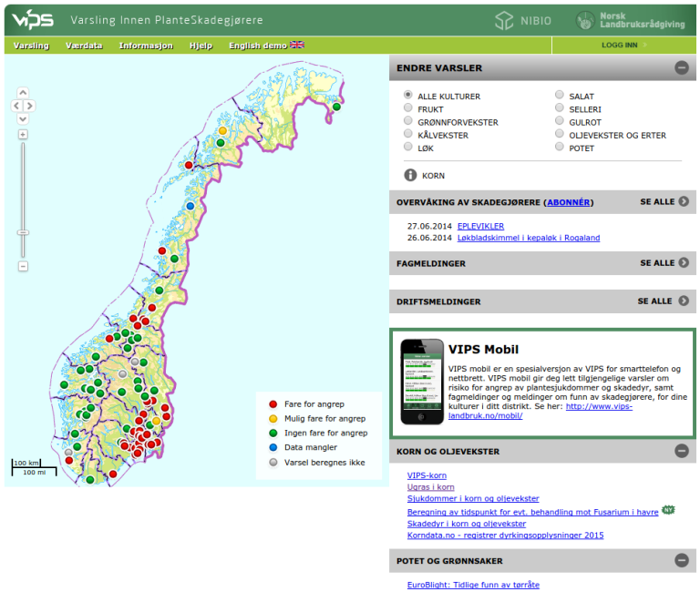Zoom out the map with minus button
The height and width of the screenshot is (592, 700).
(23, 266)
